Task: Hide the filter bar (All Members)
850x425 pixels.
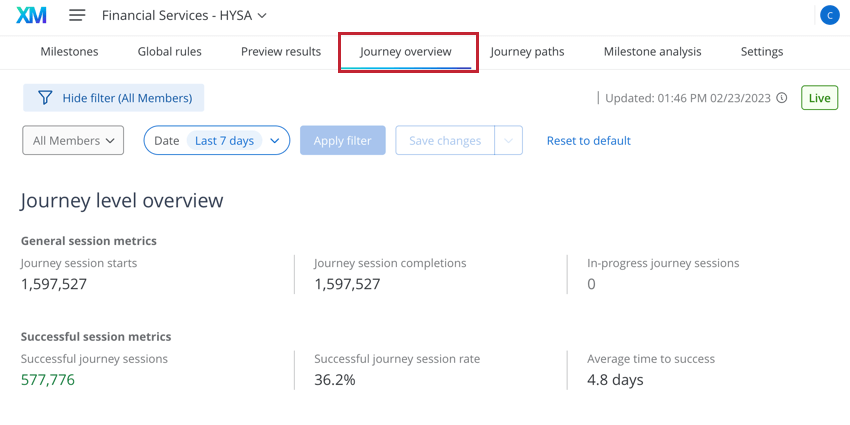Action: pyautogui.click(x=113, y=98)
